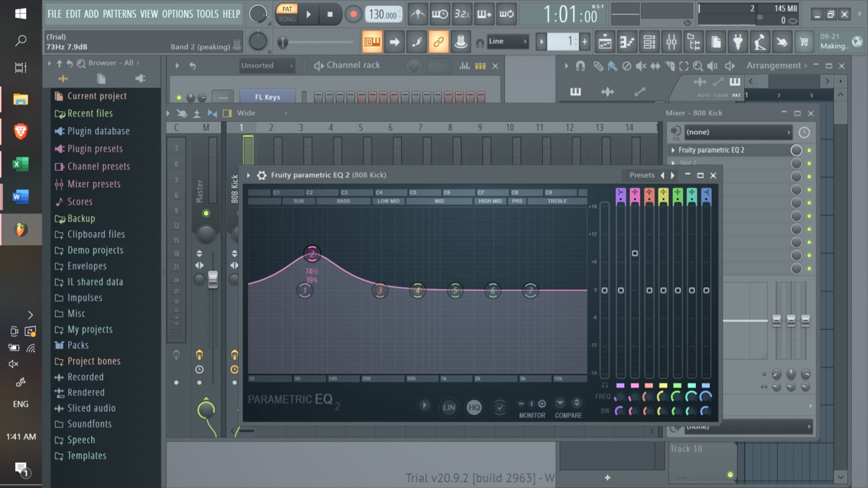Select EQ band 5 node
The height and width of the screenshot is (488, 868).
pyautogui.click(x=455, y=290)
